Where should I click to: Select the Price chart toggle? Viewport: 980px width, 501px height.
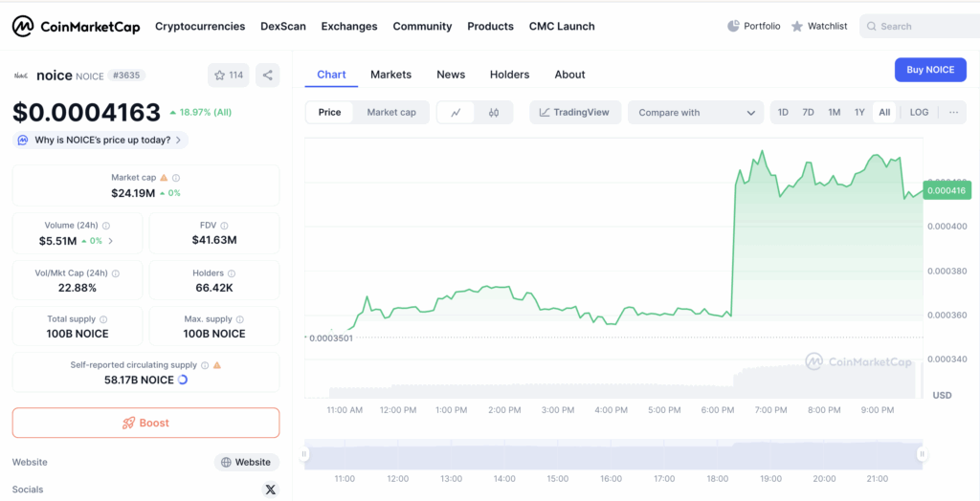pos(329,112)
